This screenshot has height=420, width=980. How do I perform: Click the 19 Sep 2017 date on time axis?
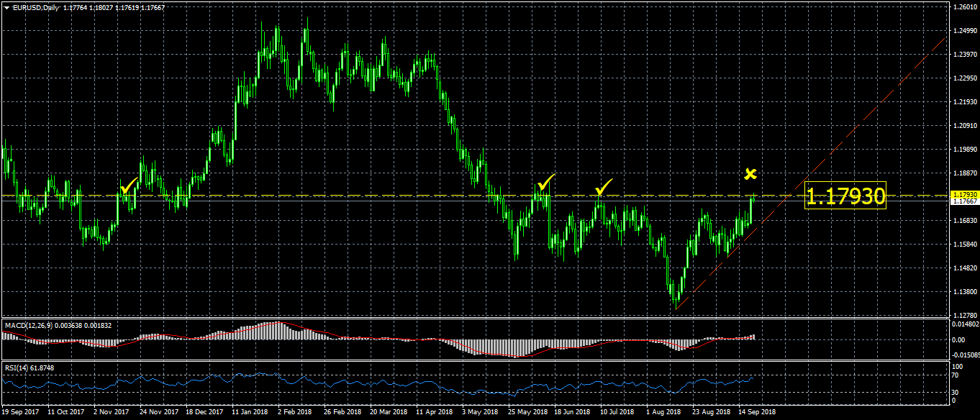pyautogui.click(x=19, y=413)
